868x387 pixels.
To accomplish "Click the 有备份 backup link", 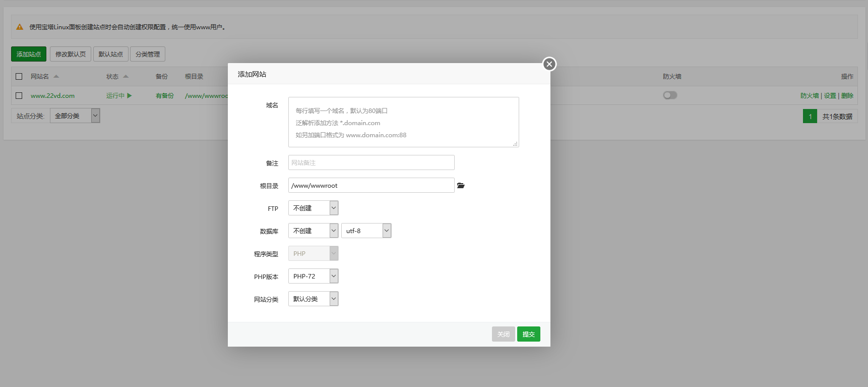I will pos(165,96).
